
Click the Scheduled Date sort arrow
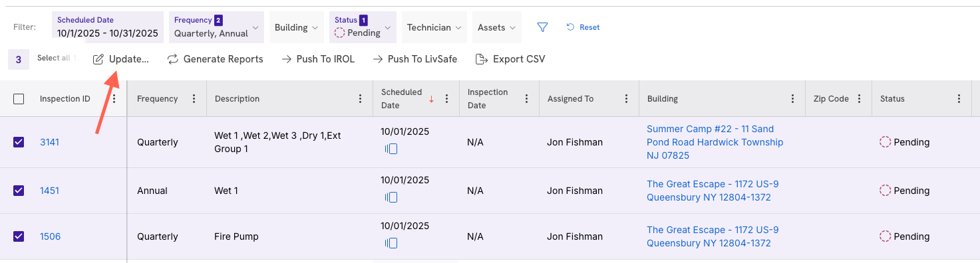pyautogui.click(x=431, y=100)
